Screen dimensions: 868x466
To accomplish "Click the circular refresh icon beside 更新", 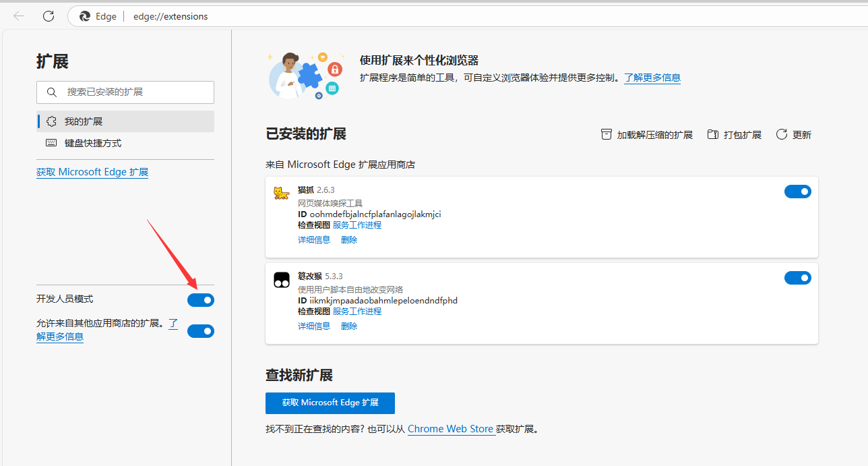I will click(782, 134).
